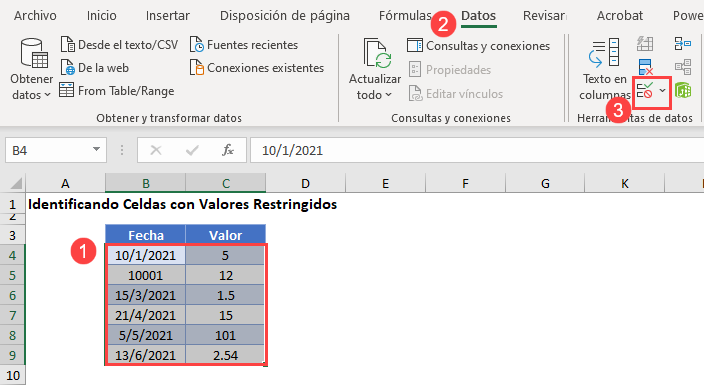Image resolution: width=704 pixels, height=385 pixels.
Task: Select the Valor cell containing 15
Action: point(225,315)
